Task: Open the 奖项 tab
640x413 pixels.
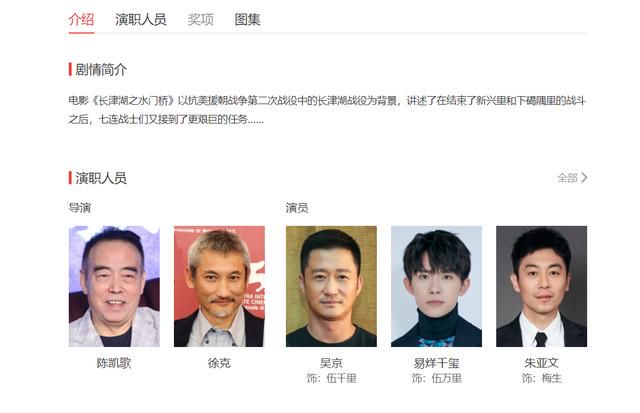Action: 200,19
